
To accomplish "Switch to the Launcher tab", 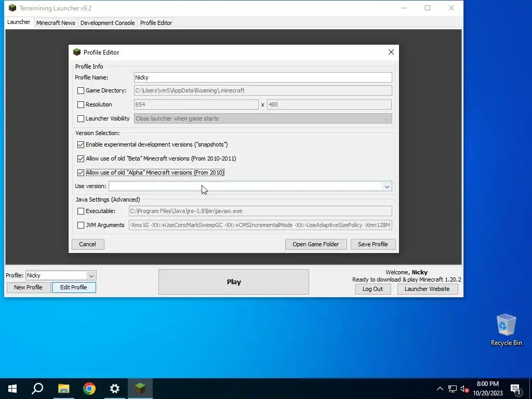I will click(x=19, y=22).
